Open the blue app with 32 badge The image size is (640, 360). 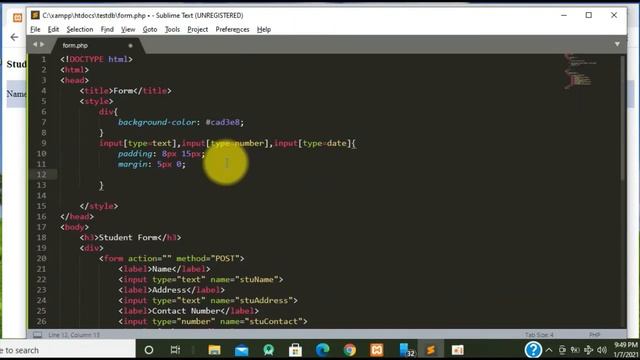click(x=406, y=350)
